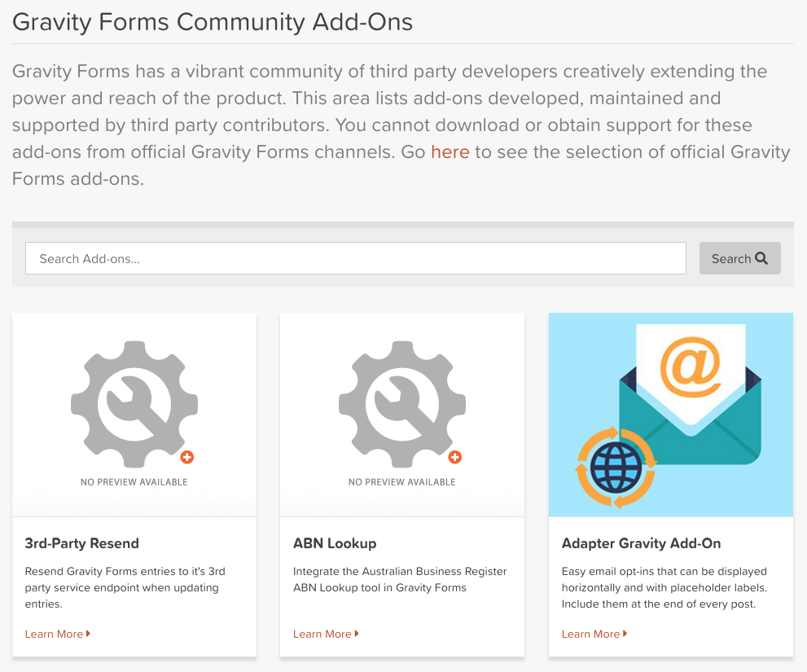Click Learn More under Adapter Gravity Add-On
The height and width of the screenshot is (672, 807).
pos(594,634)
